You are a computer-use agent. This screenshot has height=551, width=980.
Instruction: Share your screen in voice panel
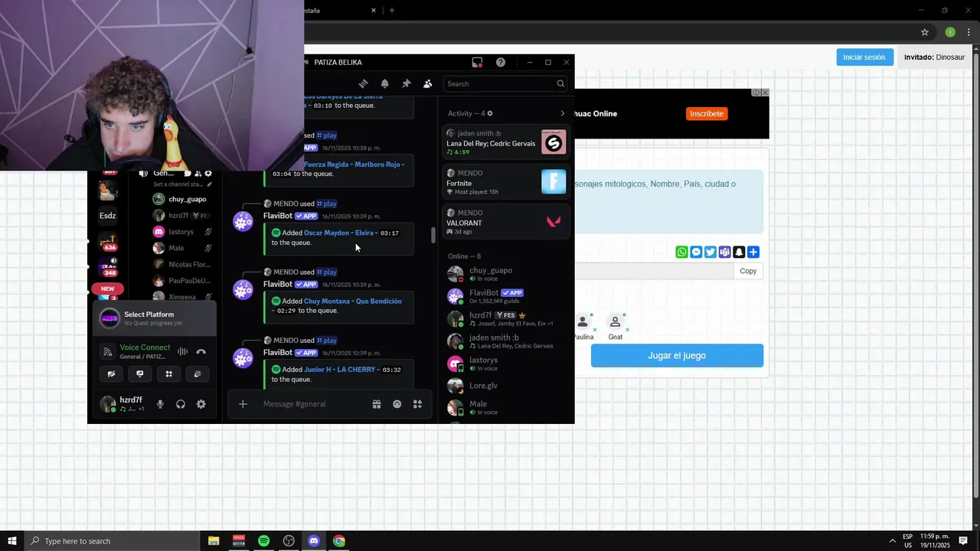click(139, 374)
